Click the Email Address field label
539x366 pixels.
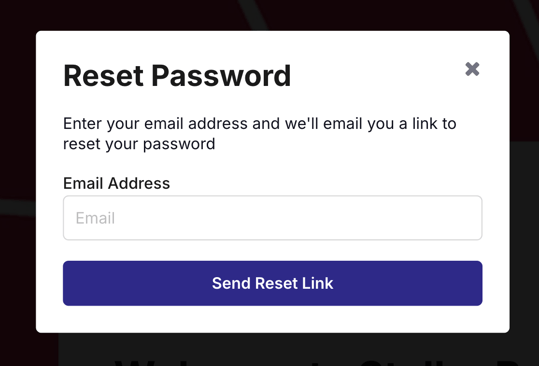(117, 183)
